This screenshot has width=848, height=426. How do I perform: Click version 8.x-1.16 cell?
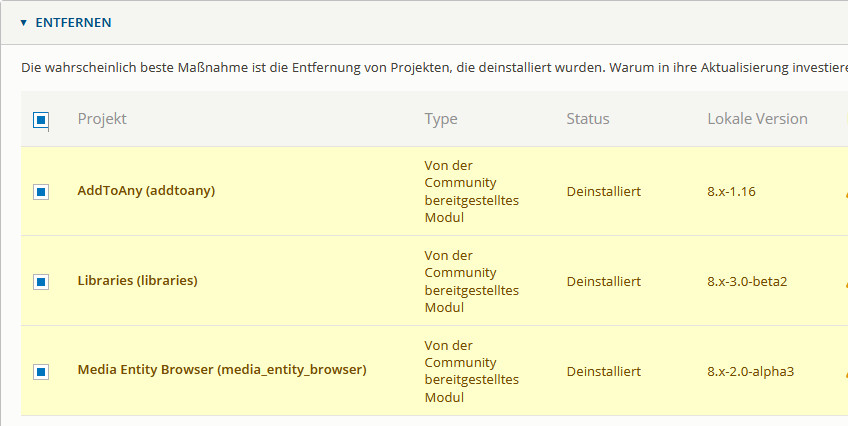[x=731, y=190]
